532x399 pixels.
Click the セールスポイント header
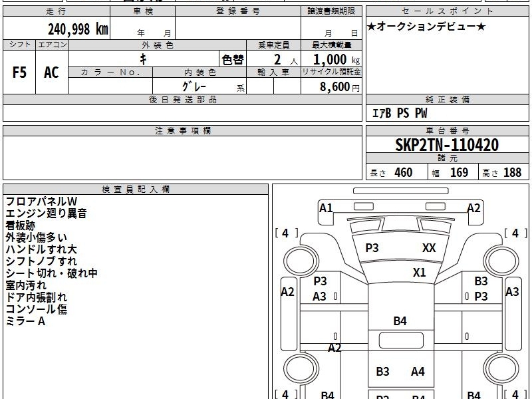447,11
